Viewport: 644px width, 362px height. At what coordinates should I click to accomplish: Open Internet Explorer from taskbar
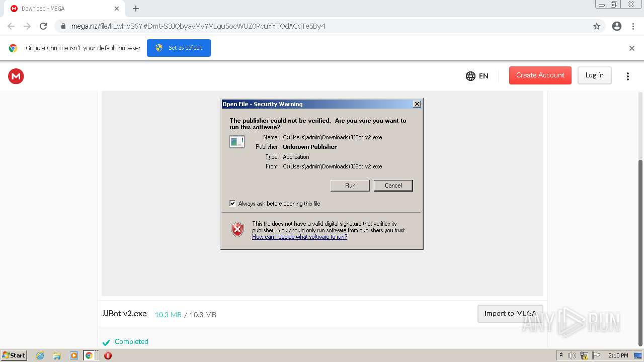click(x=40, y=355)
